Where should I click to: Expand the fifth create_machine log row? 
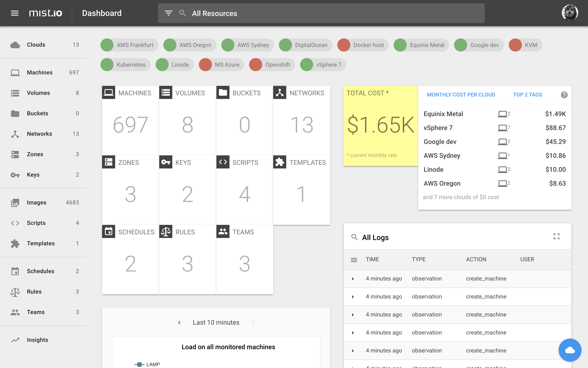pyautogui.click(x=353, y=351)
